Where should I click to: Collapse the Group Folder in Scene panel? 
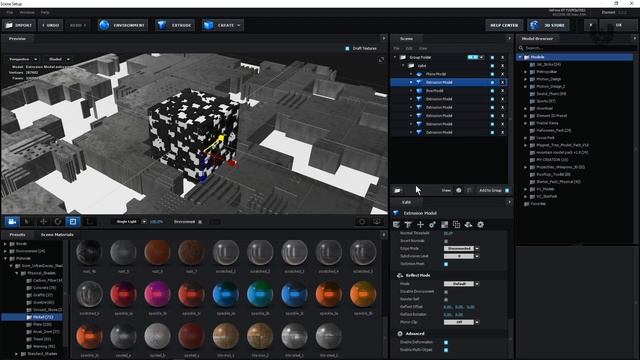[x=395, y=57]
